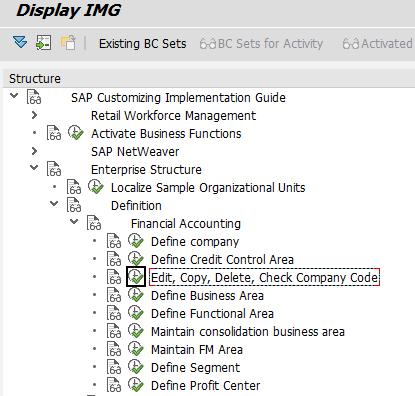
Task: Open documentation icon for SAP Customizing Implementation Guide
Action: pyautogui.click(x=34, y=97)
